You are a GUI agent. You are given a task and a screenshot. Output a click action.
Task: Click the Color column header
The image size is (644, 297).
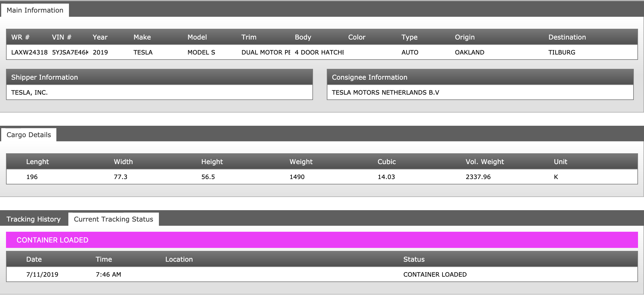click(x=357, y=37)
